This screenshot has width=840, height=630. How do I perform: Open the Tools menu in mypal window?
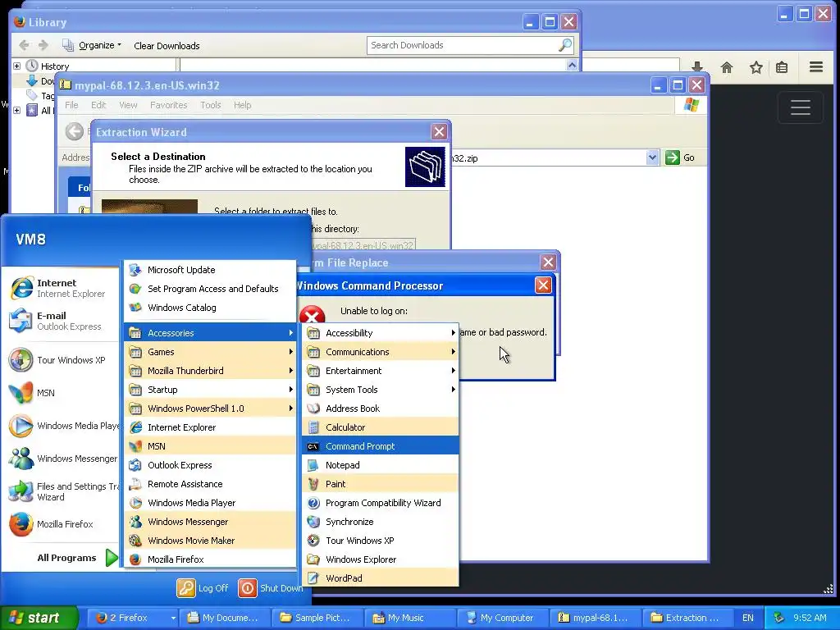click(x=211, y=105)
